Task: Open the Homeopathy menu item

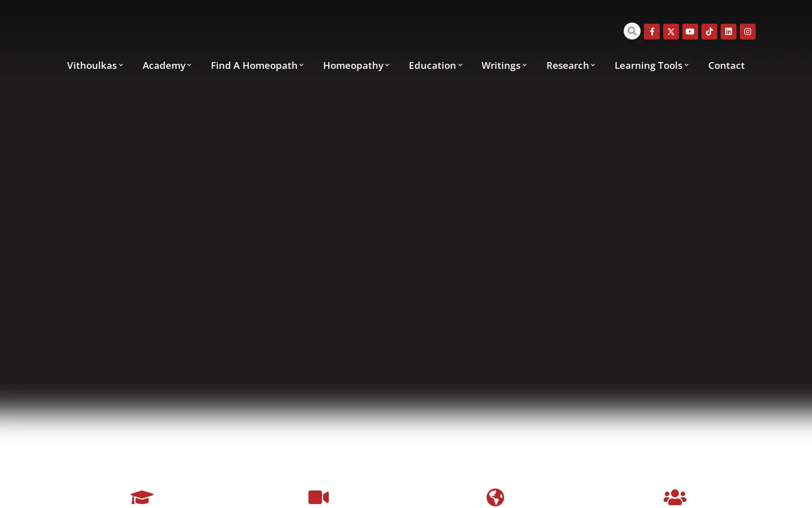Action: pyautogui.click(x=353, y=65)
